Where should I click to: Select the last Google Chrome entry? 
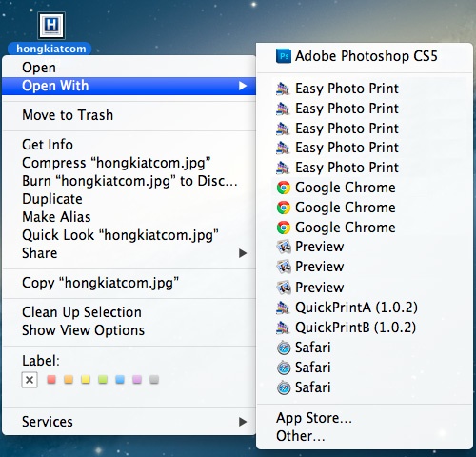(x=365, y=228)
